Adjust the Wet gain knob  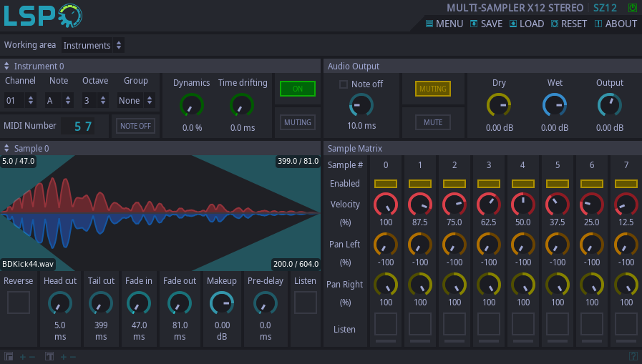[555, 105]
